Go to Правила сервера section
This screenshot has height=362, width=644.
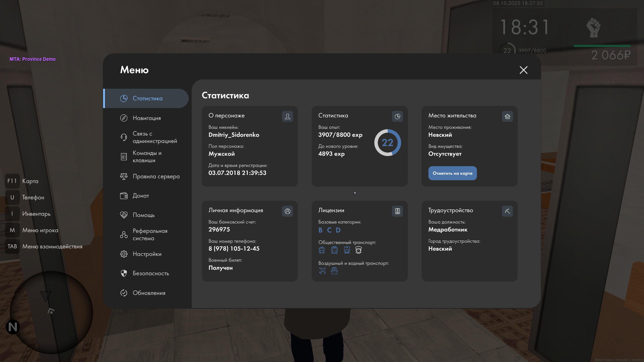click(156, 176)
